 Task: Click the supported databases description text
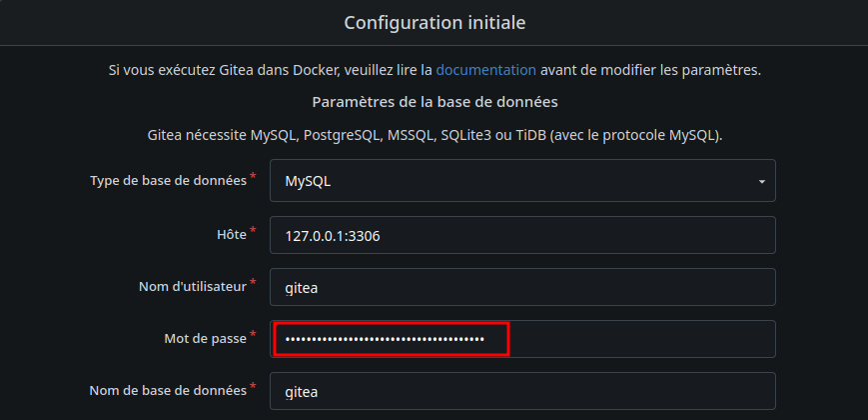pyautogui.click(x=434, y=134)
